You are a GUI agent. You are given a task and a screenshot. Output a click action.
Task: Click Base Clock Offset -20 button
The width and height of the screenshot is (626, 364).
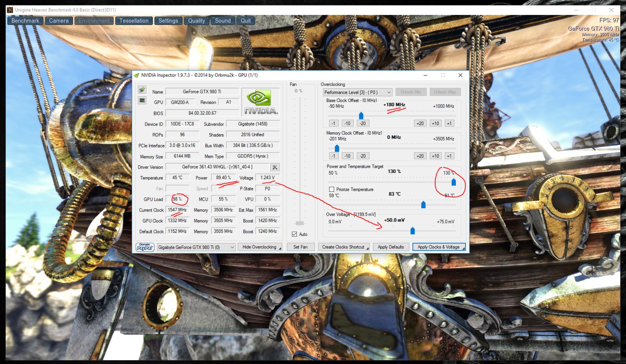click(x=363, y=123)
